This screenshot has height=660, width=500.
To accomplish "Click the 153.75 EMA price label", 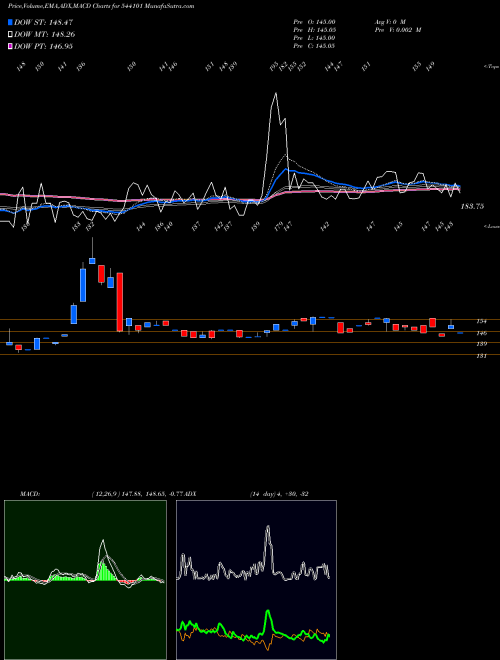I will [x=472, y=207].
